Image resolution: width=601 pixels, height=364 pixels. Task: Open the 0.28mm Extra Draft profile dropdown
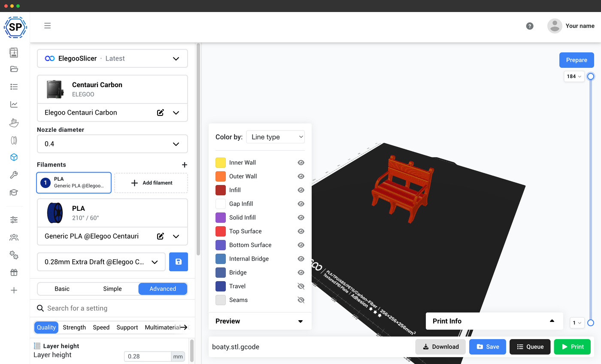tap(101, 262)
